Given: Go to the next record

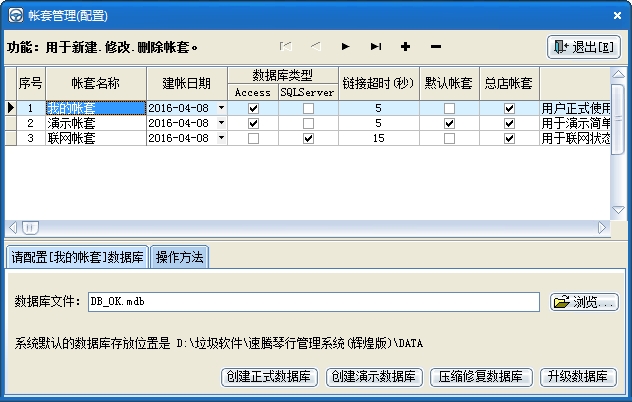Looking at the screenshot, I should click(345, 47).
